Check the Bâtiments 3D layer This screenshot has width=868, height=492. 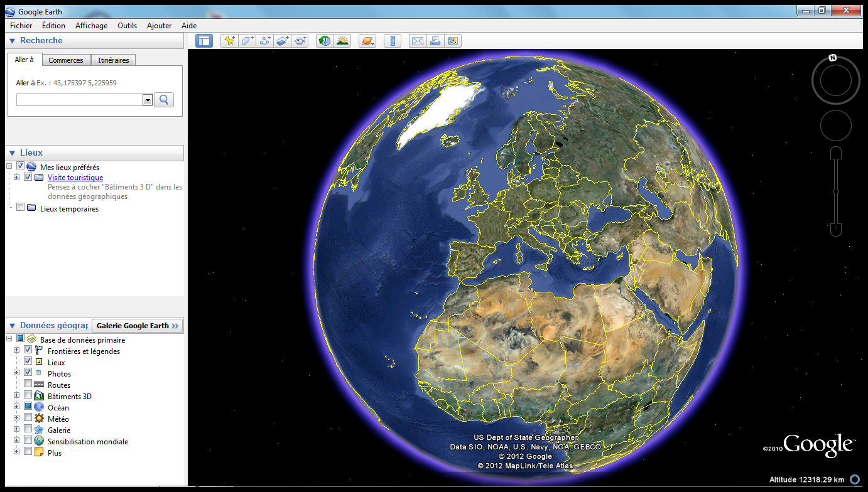click(28, 395)
